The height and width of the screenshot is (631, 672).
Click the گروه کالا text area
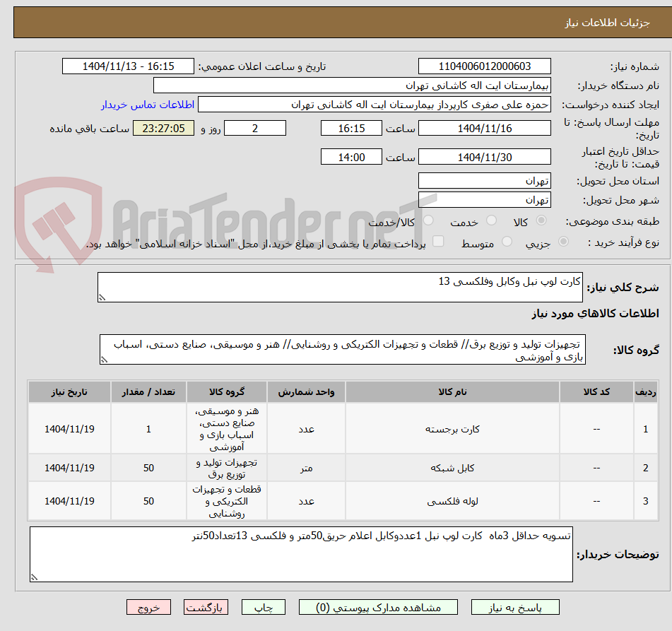(x=343, y=350)
